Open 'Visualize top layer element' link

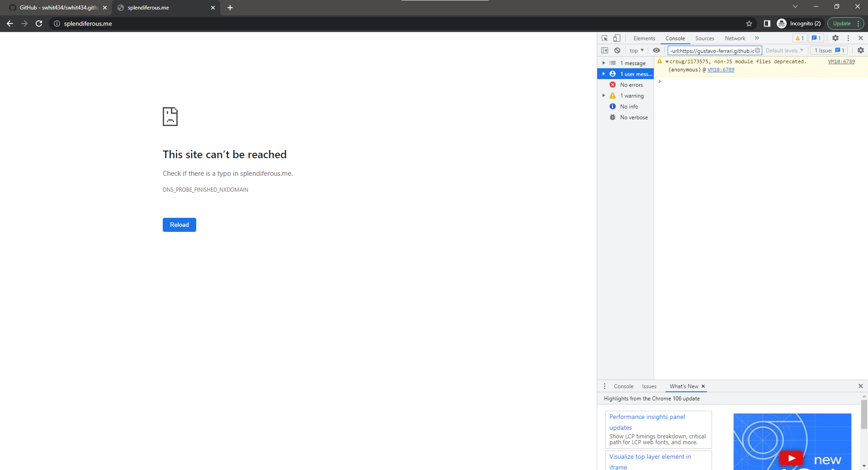(650, 462)
